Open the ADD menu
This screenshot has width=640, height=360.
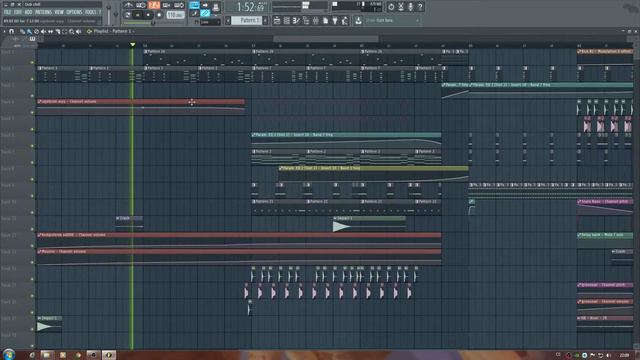coord(29,12)
